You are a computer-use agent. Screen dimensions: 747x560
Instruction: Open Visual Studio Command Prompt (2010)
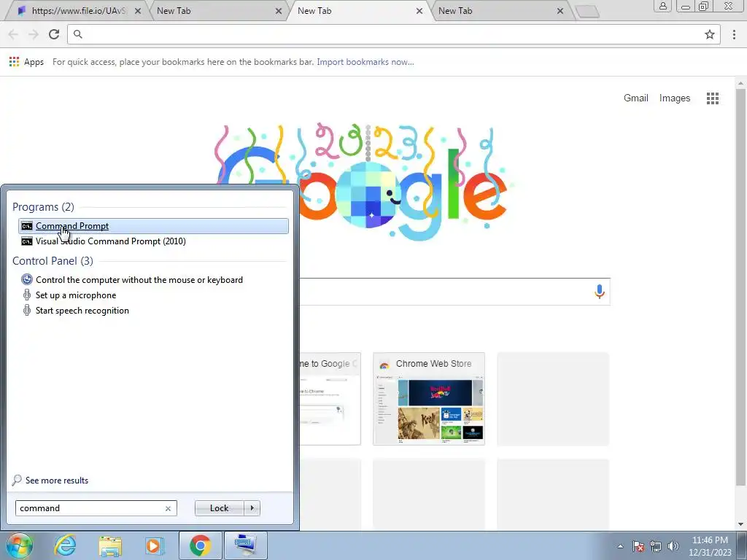click(111, 241)
